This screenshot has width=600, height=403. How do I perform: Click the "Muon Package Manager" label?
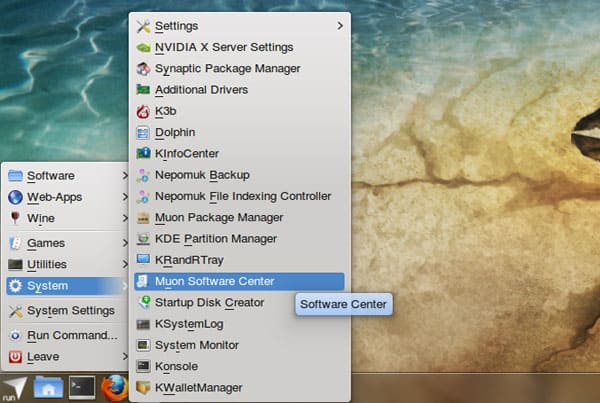219,218
